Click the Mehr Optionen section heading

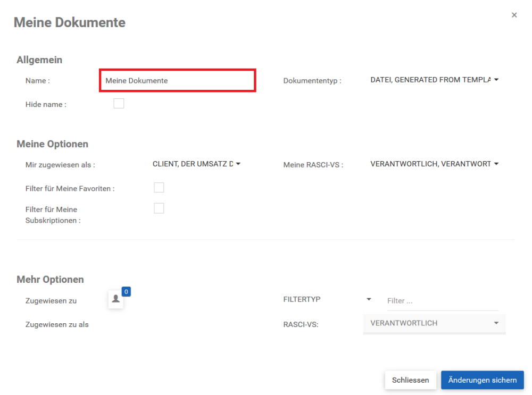(50, 280)
